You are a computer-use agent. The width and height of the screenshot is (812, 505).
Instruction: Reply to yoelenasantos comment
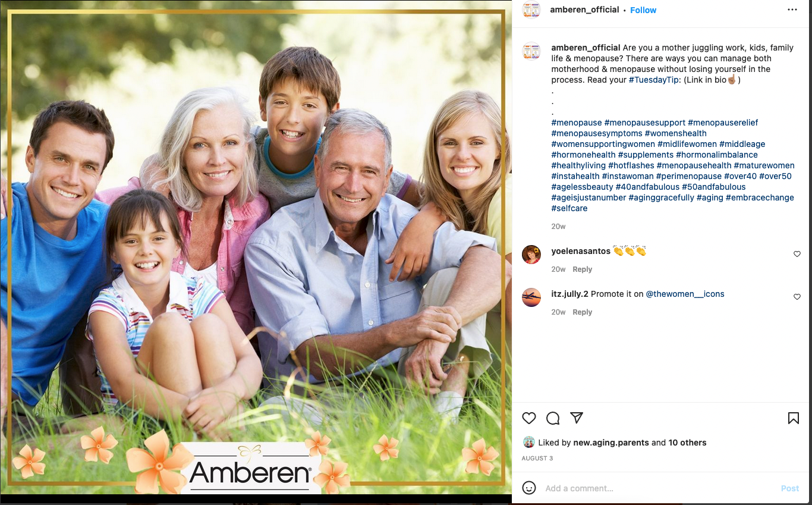(x=583, y=269)
